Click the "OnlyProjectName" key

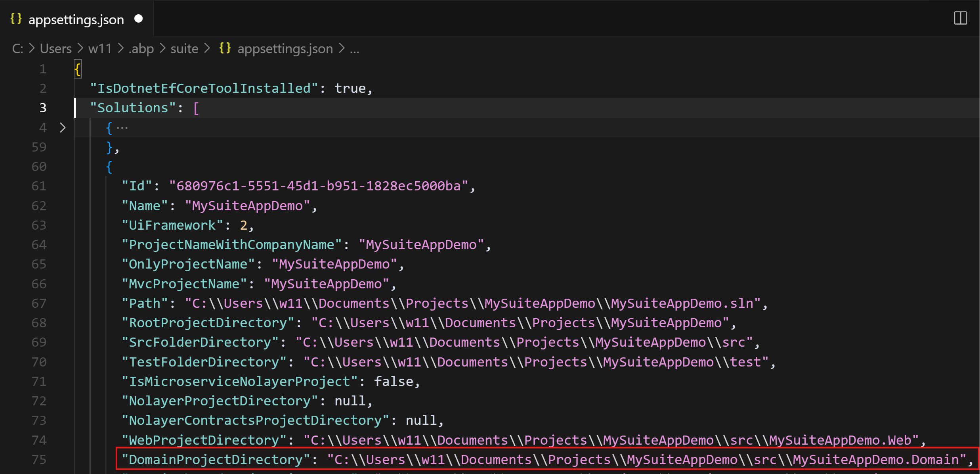tap(188, 264)
